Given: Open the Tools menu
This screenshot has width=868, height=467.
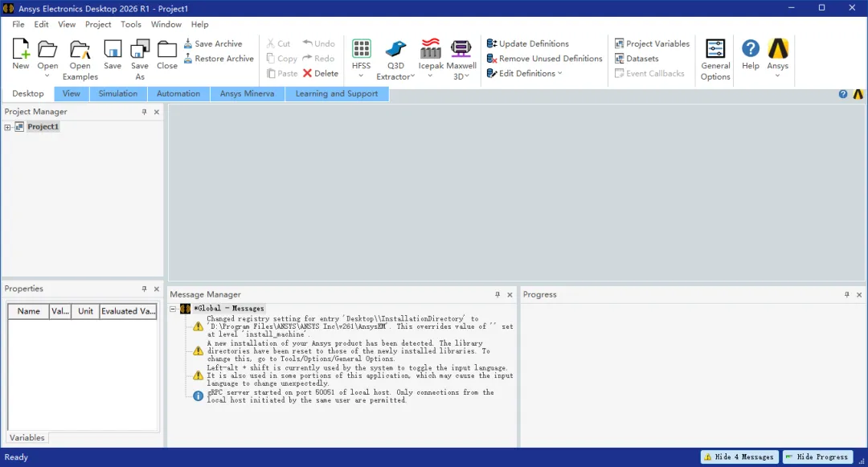Looking at the screenshot, I should [x=131, y=24].
